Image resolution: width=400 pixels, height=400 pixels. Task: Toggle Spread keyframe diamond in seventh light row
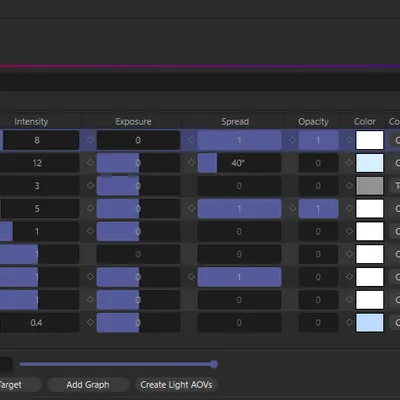coord(191,277)
